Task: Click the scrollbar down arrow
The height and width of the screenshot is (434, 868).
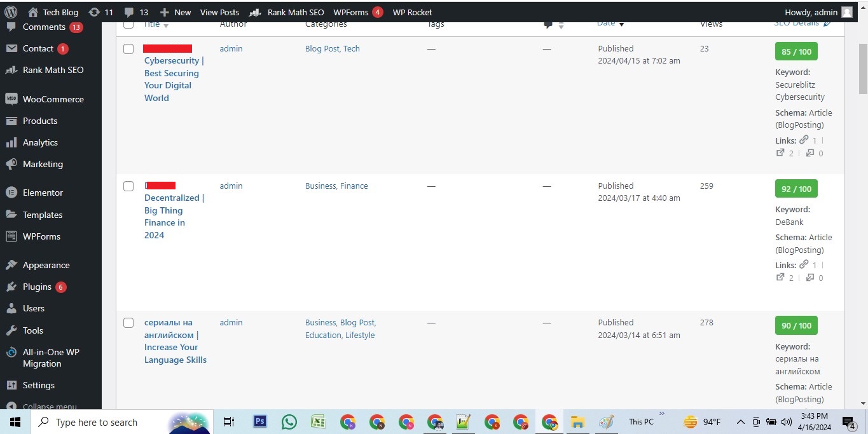Action: point(862,403)
